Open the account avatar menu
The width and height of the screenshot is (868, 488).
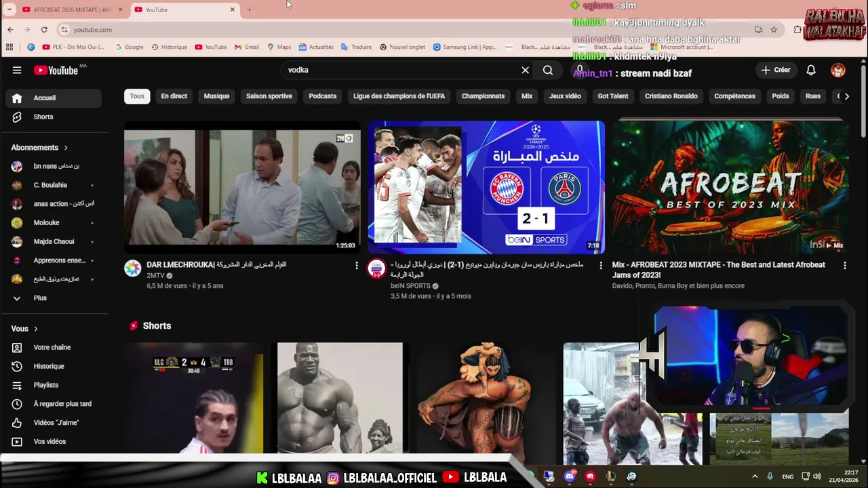point(838,70)
